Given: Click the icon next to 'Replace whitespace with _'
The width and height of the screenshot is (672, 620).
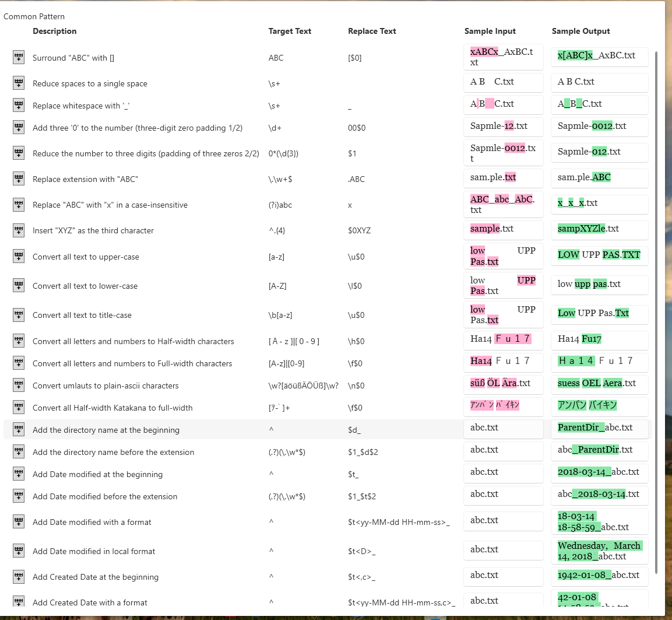Looking at the screenshot, I should coord(19,106).
